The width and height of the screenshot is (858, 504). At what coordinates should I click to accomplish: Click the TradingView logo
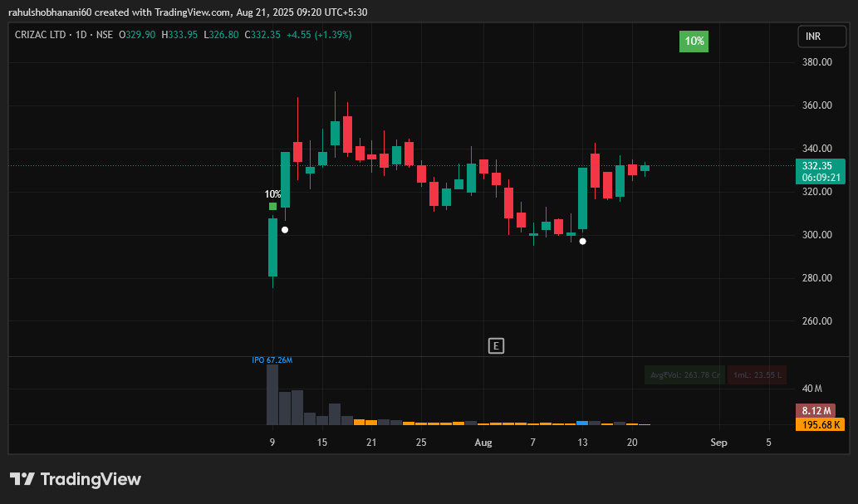click(x=76, y=479)
